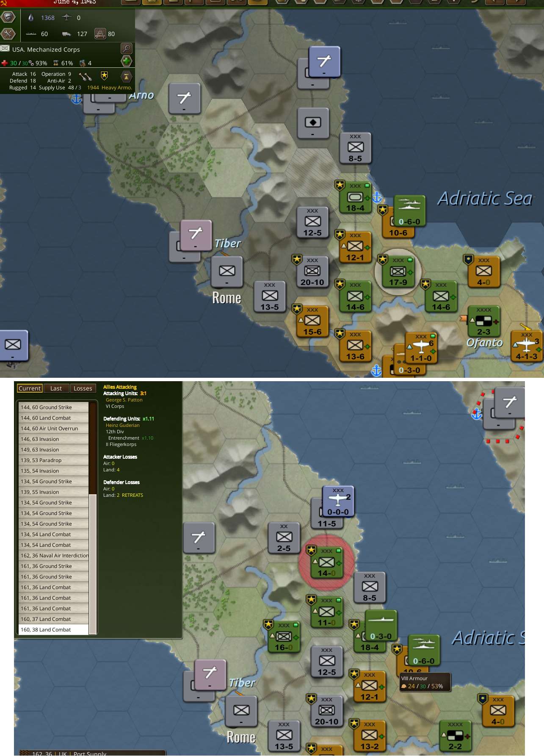Select the circled 17-9 mechanized corps counter
Viewport: 544px width, 756px height.
(x=398, y=271)
